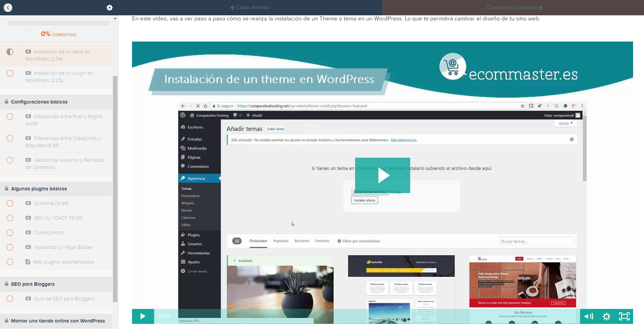Select Montar una tienda online con WordPress header
This screenshot has height=329, width=644.
56,321
